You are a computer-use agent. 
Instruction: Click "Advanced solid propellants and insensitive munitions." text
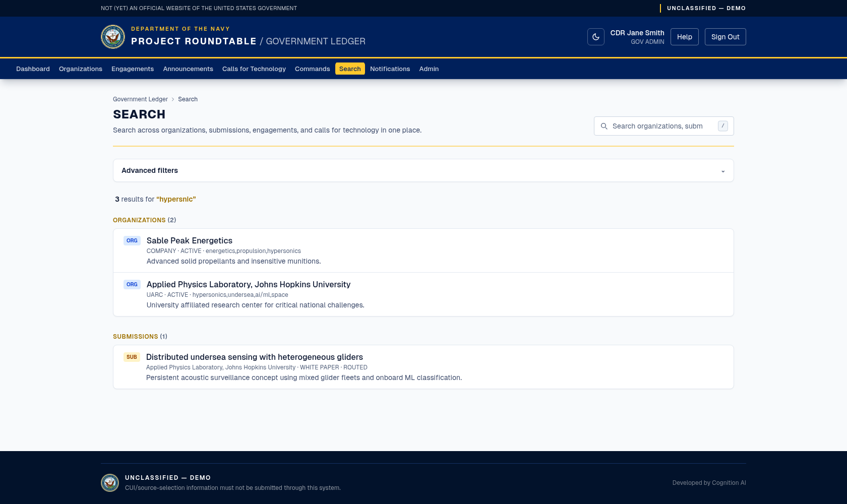coord(234,261)
